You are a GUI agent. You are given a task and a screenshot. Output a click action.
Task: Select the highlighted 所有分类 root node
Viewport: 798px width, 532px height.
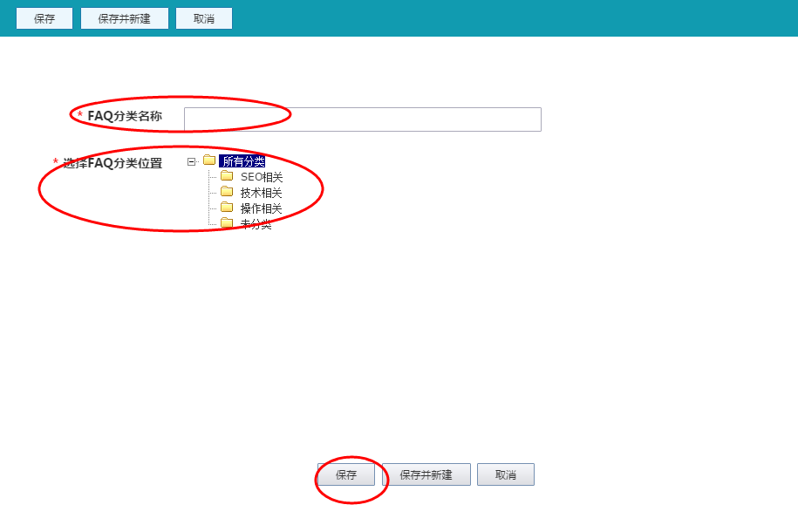click(x=242, y=161)
